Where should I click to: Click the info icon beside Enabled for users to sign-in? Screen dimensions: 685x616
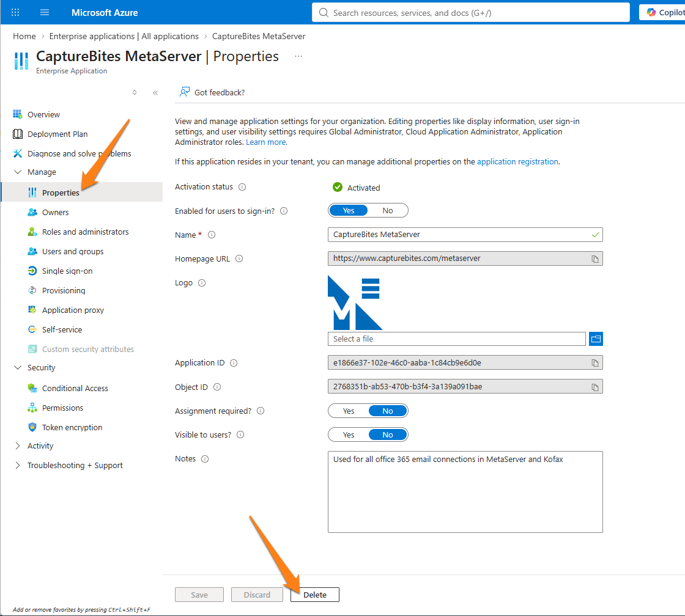click(284, 211)
